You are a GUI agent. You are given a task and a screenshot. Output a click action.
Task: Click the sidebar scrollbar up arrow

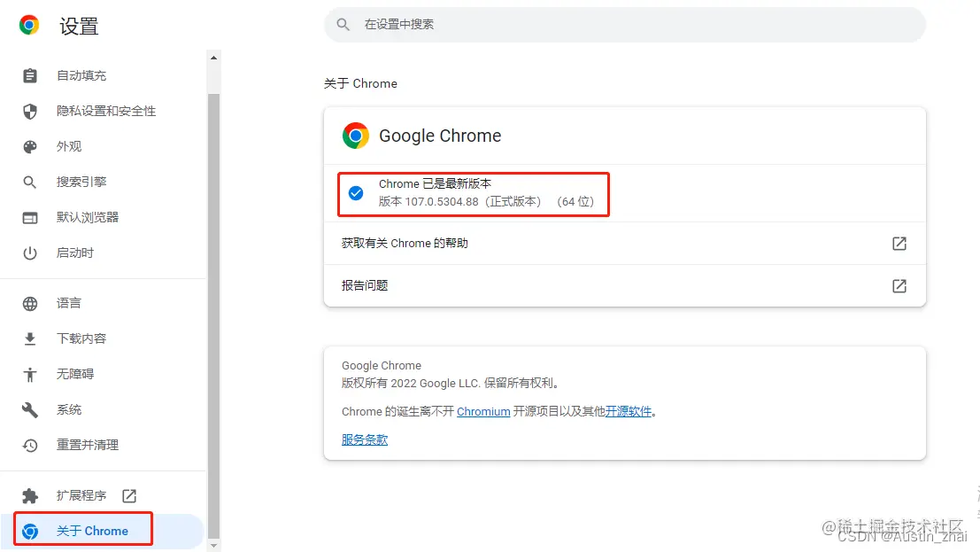(213, 58)
